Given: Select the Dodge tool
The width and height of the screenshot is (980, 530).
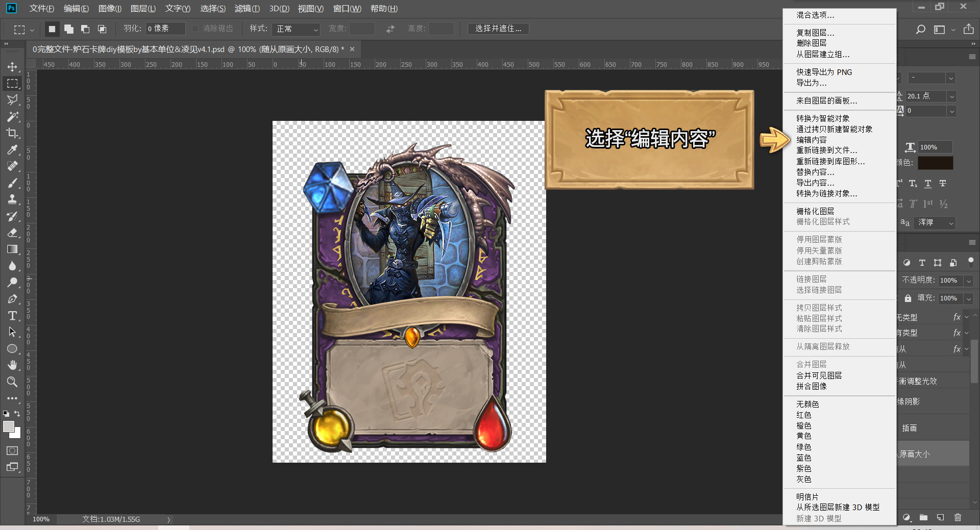Looking at the screenshot, I should pos(12,283).
